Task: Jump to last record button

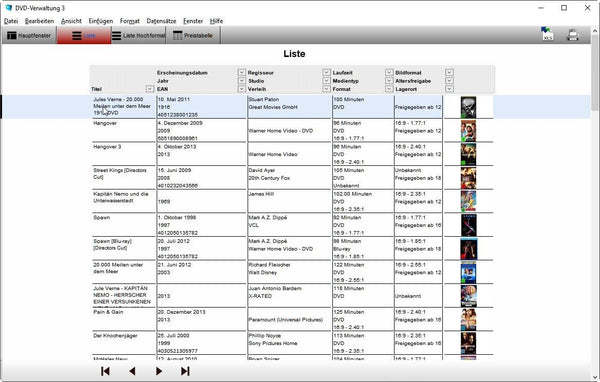Action: pyautogui.click(x=185, y=371)
